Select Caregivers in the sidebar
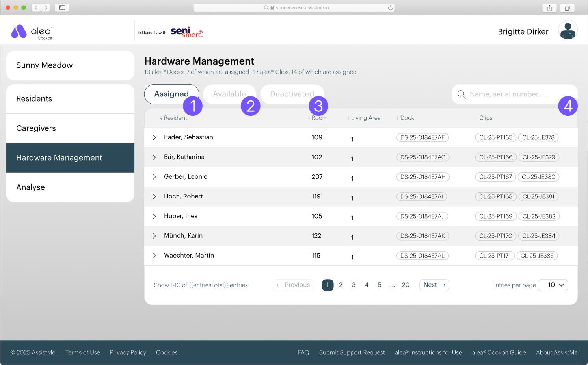 coord(36,128)
